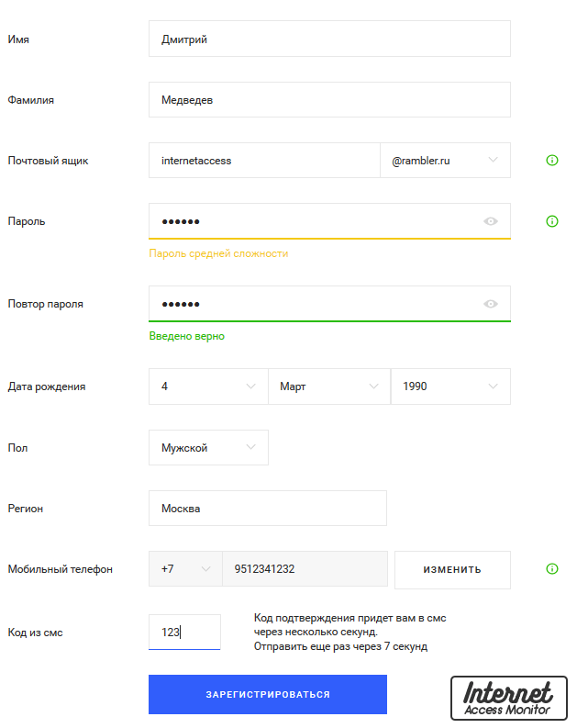Click the Изменить button
577x728 pixels.
(x=452, y=569)
